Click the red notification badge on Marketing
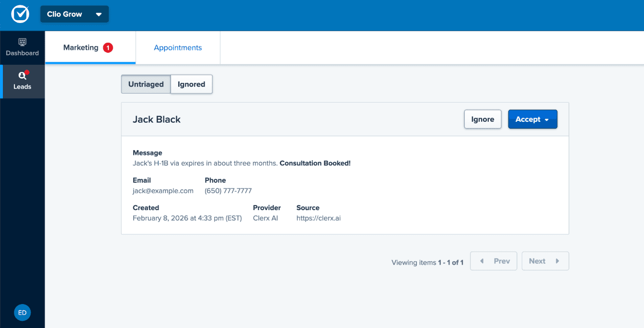644x328 pixels. pos(108,47)
